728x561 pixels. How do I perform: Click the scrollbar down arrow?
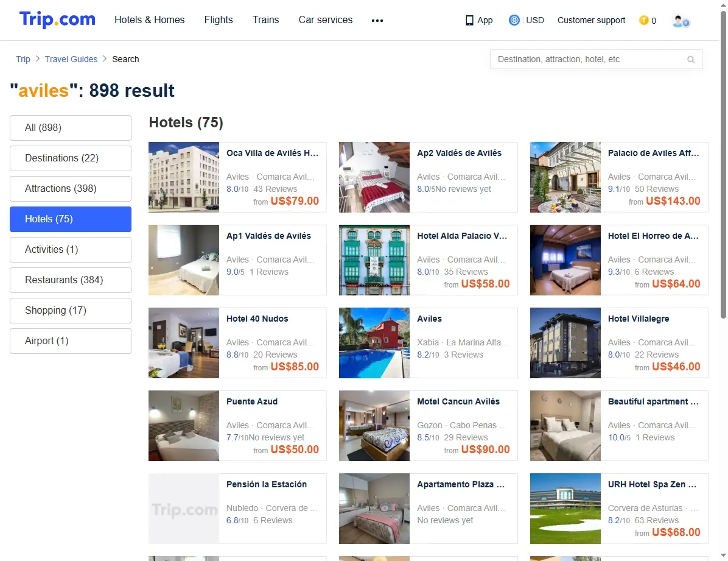[x=723, y=556]
